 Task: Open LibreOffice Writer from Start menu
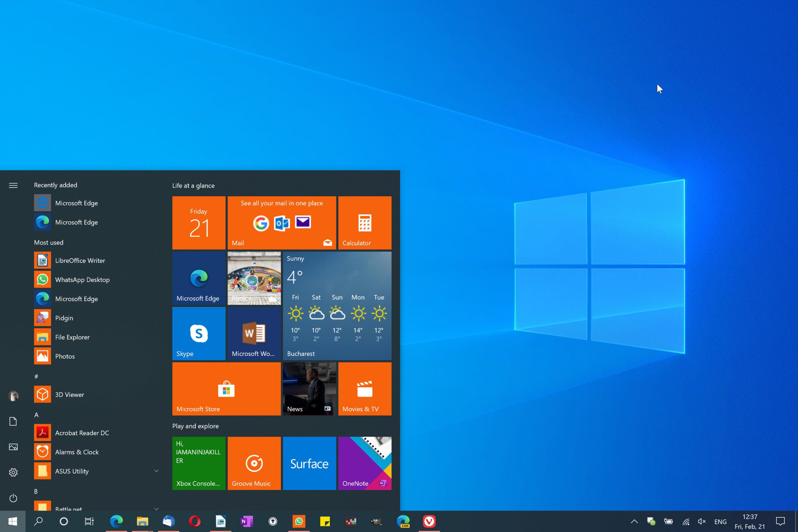click(79, 260)
